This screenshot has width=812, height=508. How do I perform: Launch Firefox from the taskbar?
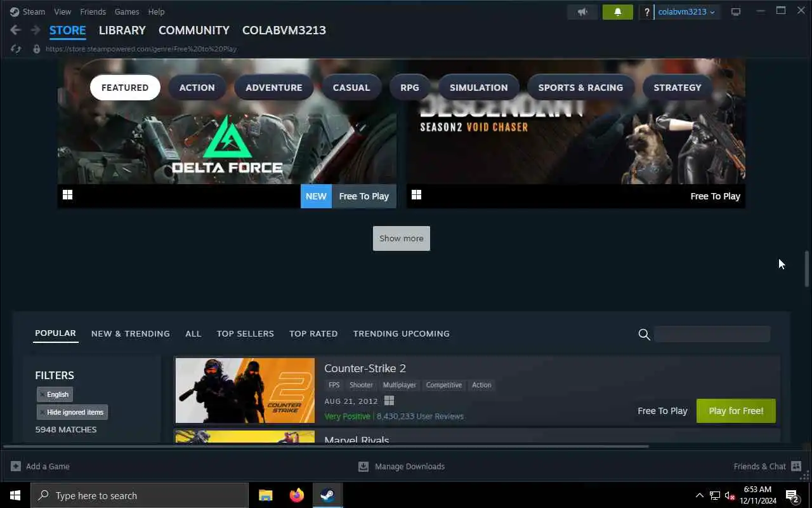296,495
